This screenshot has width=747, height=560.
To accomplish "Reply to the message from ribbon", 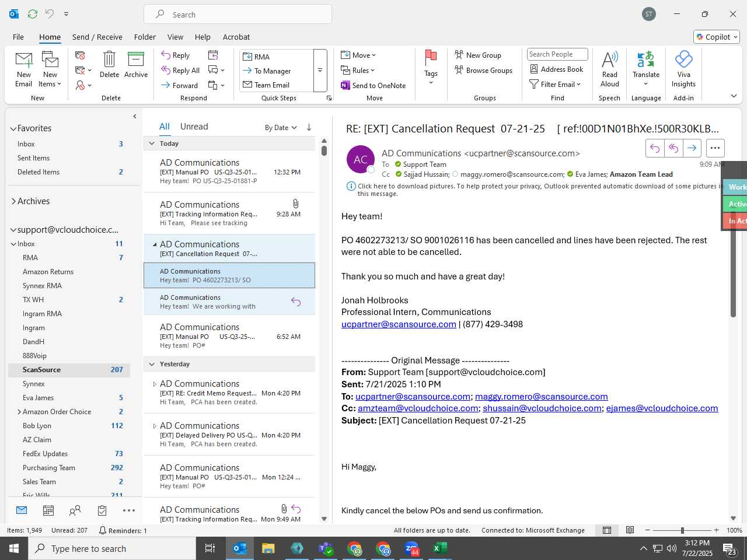I will [x=176, y=55].
